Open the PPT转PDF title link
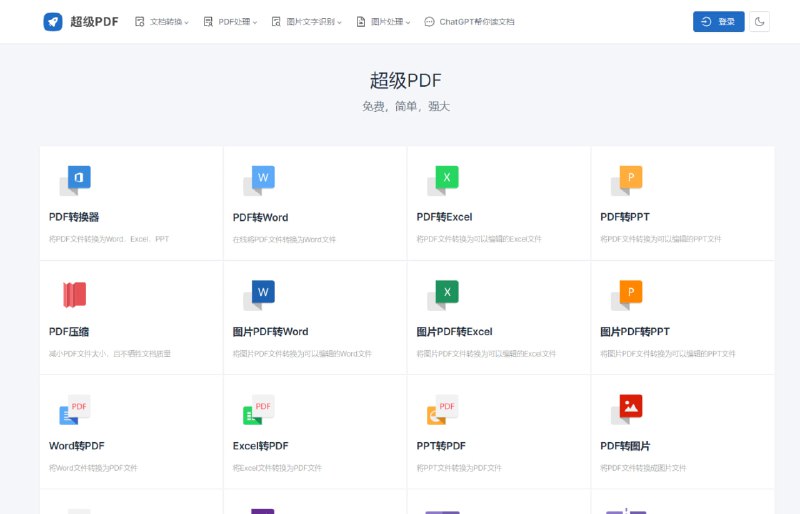Image resolution: width=800 pixels, height=514 pixels. pos(441,446)
